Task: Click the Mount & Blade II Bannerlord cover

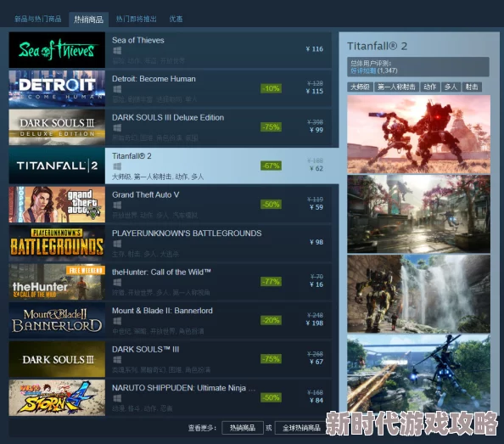Action: coord(57,320)
